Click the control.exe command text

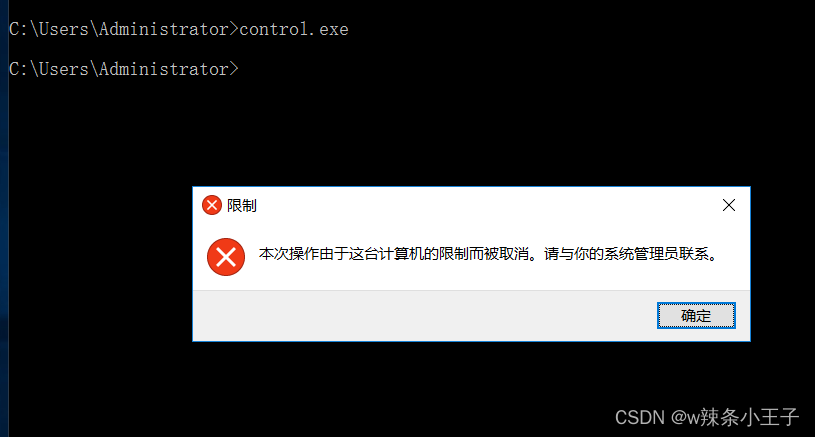[294, 29]
